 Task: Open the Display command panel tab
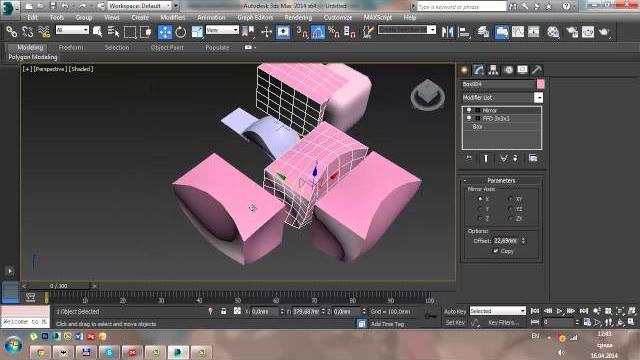pos(522,70)
